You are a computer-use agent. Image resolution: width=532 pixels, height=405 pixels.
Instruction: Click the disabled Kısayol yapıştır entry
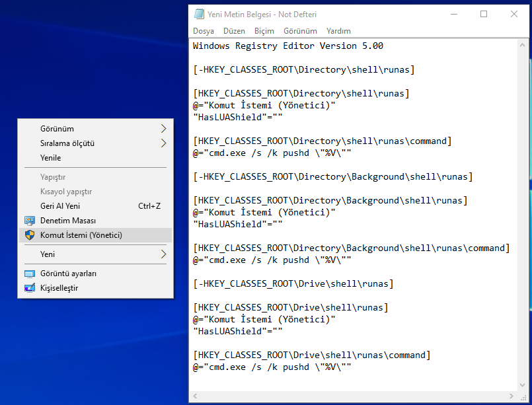(95, 192)
